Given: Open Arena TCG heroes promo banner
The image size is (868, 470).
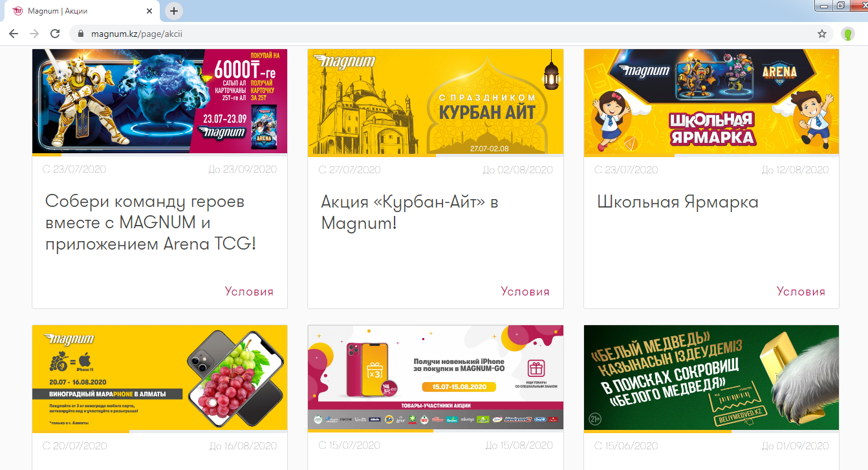Looking at the screenshot, I should click(x=160, y=101).
